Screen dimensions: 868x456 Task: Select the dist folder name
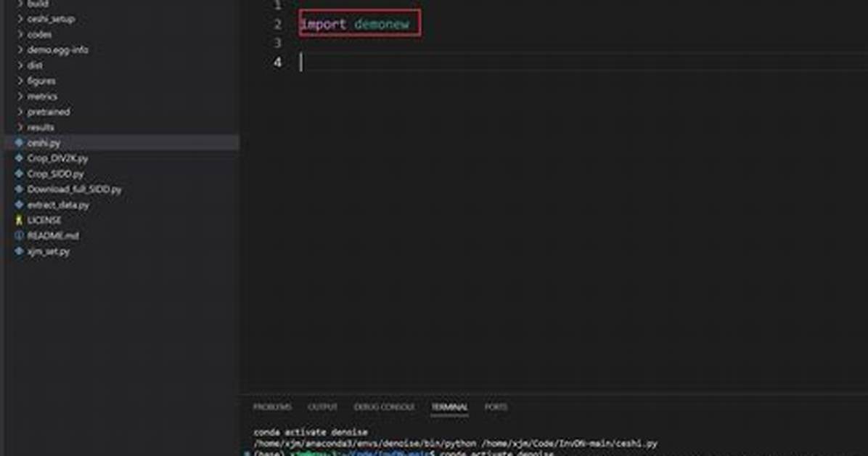(x=35, y=65)
